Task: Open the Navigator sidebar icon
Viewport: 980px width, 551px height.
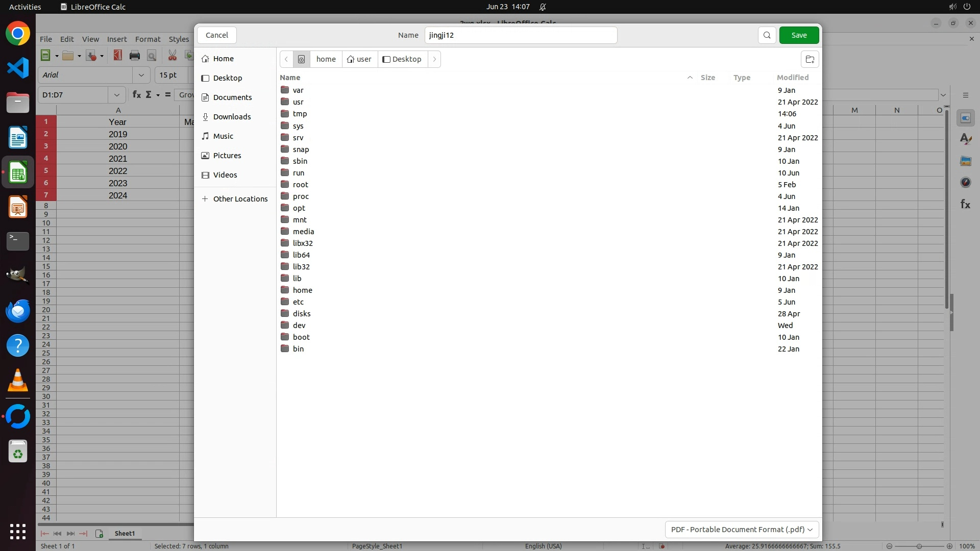Action: 965,182
